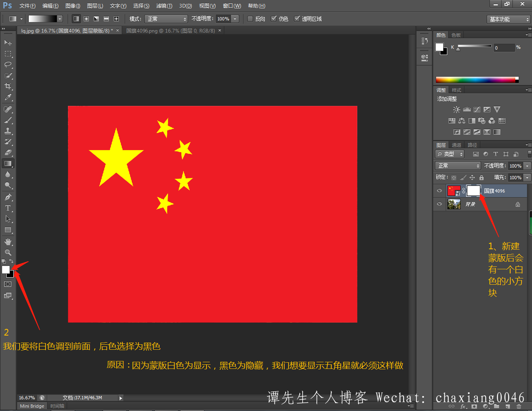Enable the 反向 (Reverse) checkbox
This screenshot has width=532, height=411.
[250, 19]
